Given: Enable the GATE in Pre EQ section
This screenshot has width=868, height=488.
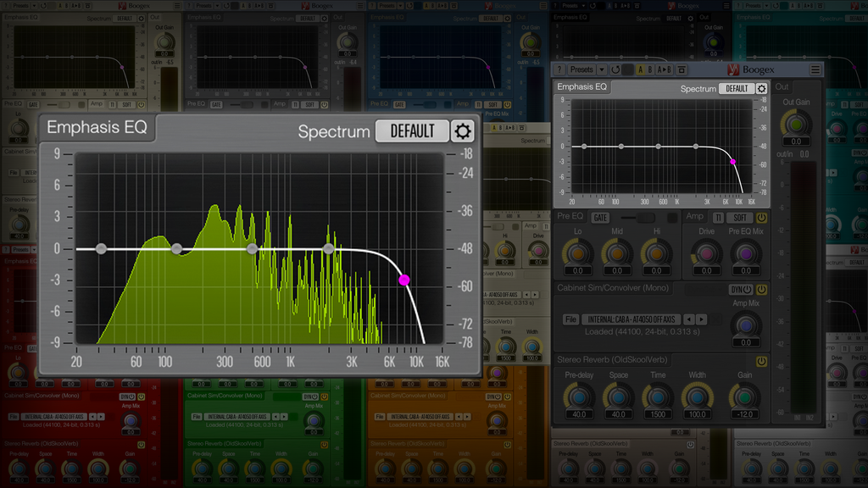Looking at the screenshot, I should click(600, 218).
